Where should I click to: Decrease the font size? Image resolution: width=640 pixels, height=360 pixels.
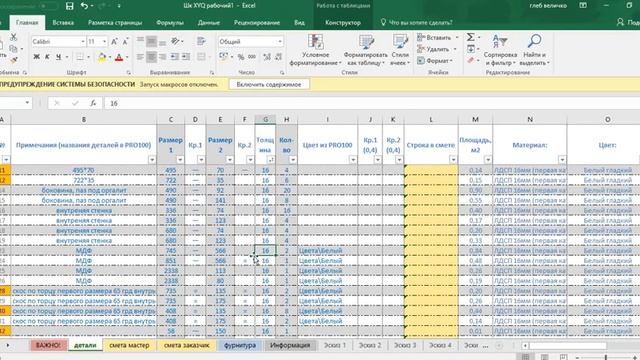[x=125, y=42]
